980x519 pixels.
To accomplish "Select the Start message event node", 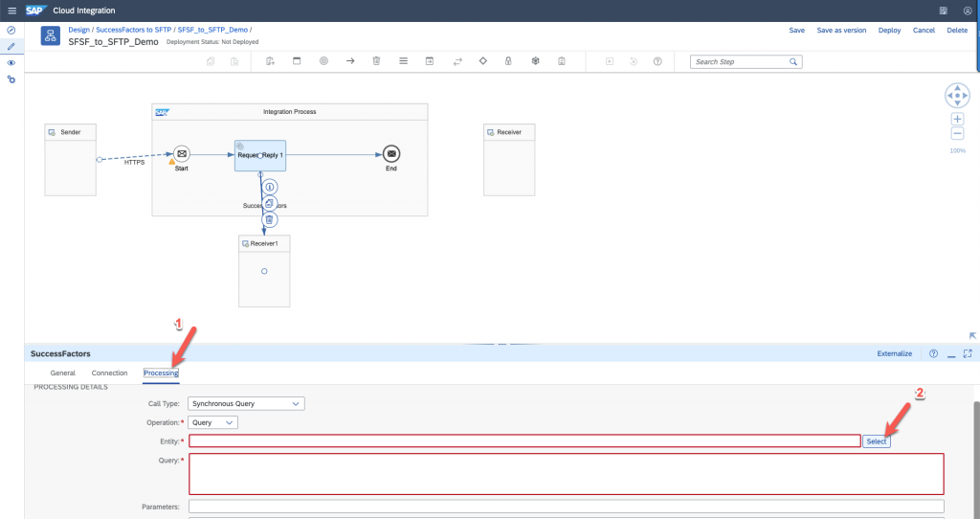I will (x=181, y=154).
